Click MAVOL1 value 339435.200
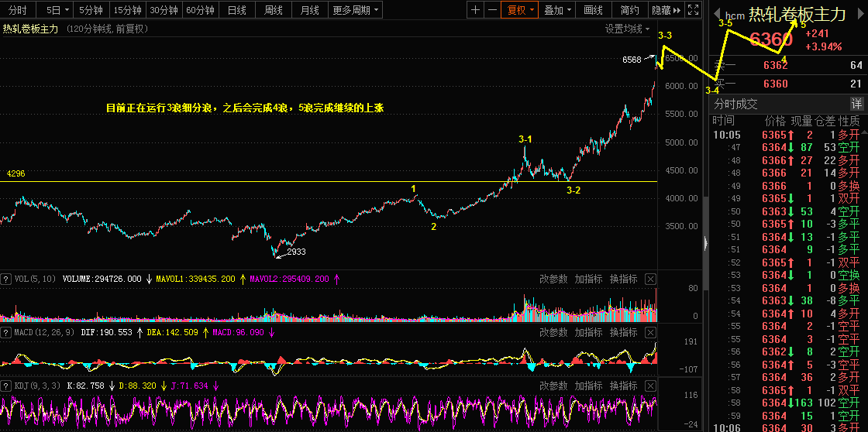Screen dimensions: 868x432 click(x=195, y=279)
